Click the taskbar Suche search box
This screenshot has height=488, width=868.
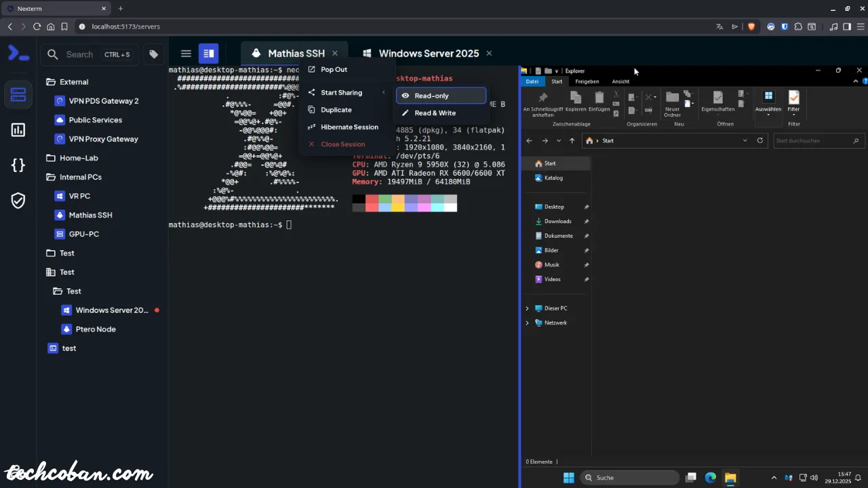click(629, 478)
